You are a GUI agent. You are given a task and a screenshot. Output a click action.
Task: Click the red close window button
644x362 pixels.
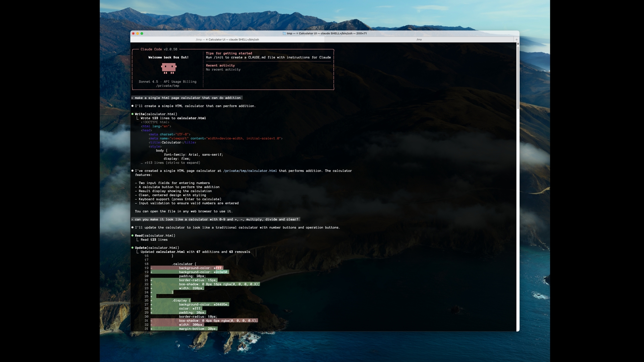point(133,34)
